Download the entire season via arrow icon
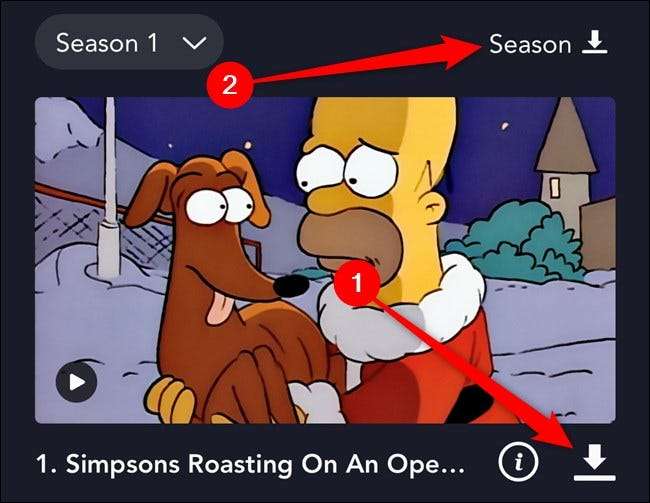 coord(595,42)
